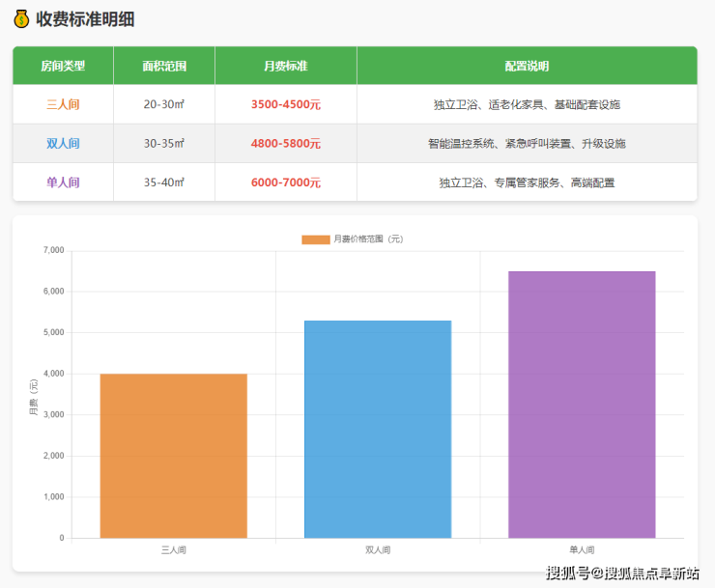
Task: Click the 搜狐号@搜狐焦点阜新站 watermark
Action: pos(622,574)
